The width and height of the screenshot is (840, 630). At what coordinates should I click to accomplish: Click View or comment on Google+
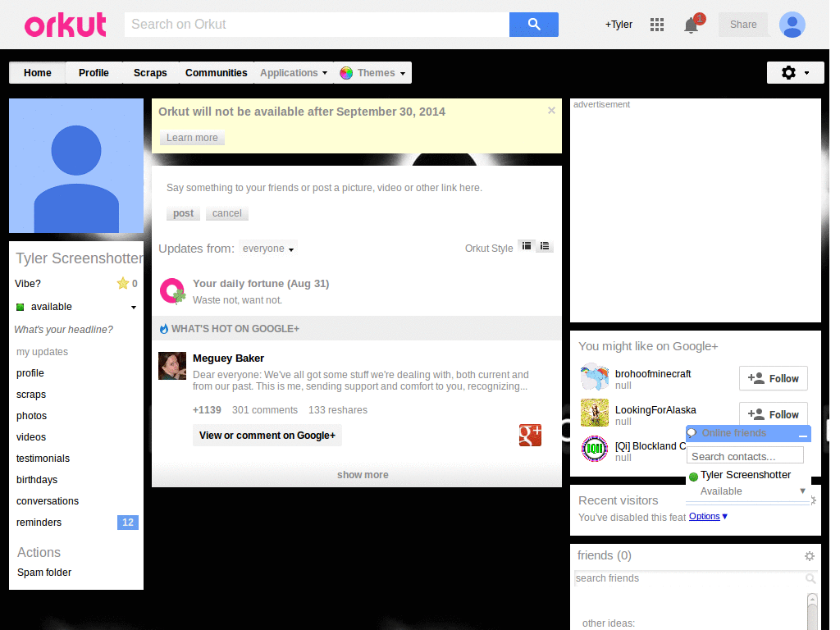tap(267, 435)
